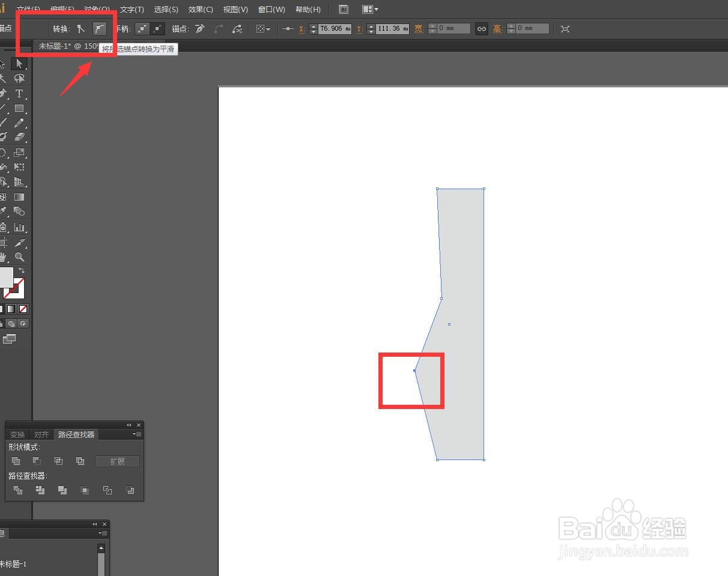Click Exclude shape mode icon
Viewport: 728px width, 576px height.
pyautogui.click(x=80, y=461)
